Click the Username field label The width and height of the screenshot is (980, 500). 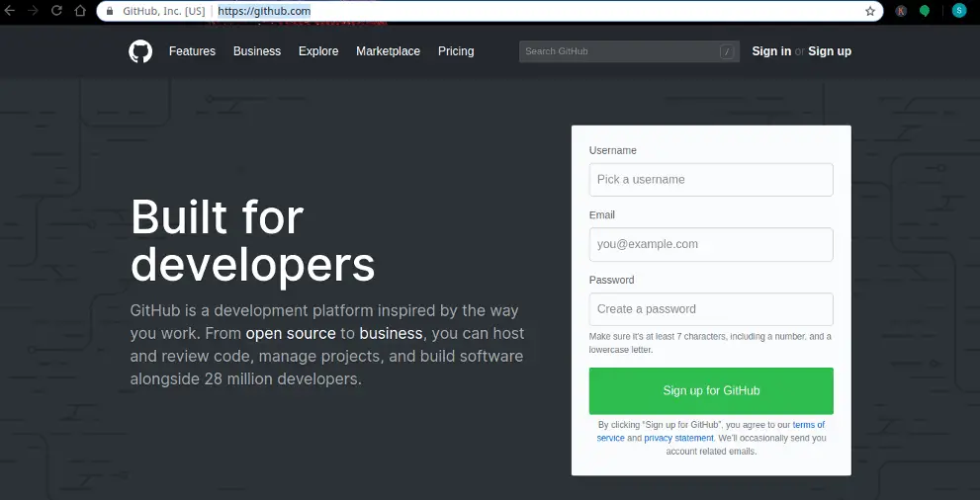click(612, 150)
